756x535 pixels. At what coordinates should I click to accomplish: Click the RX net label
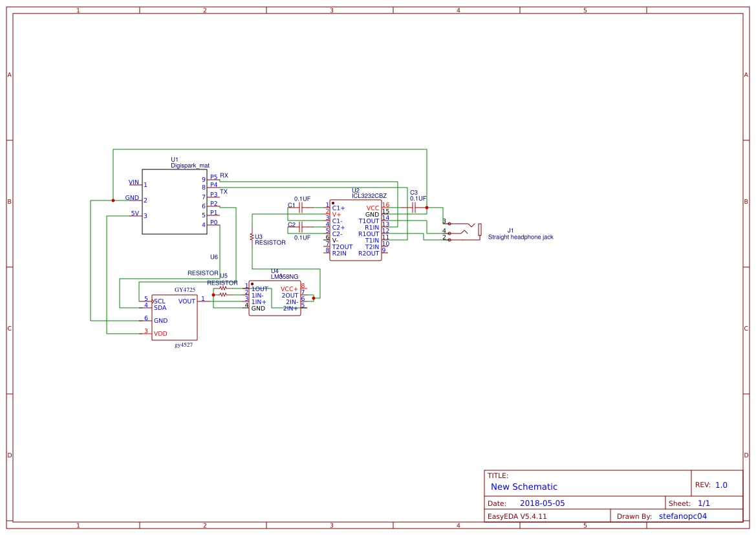point(223,175)
